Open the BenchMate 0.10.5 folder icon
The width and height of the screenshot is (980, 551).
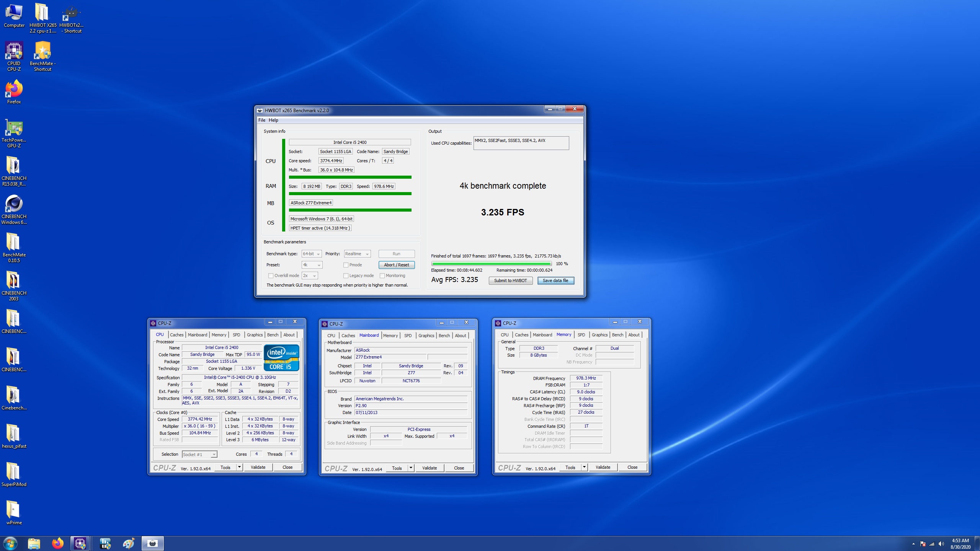click(x=14, y=248)
